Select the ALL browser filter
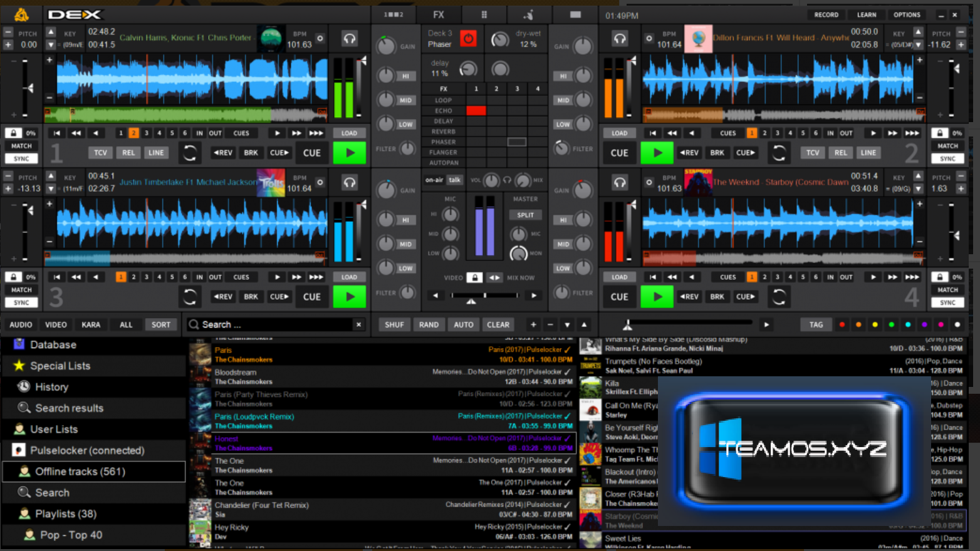Viewport: 980px width, 551px height. [x=126, y=325]
